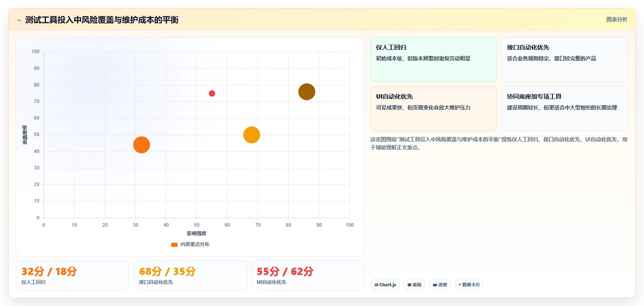This screenshot has width=644, height=306.
Task: Click the 影响强度 x-axis title
Action: (196, 234)
